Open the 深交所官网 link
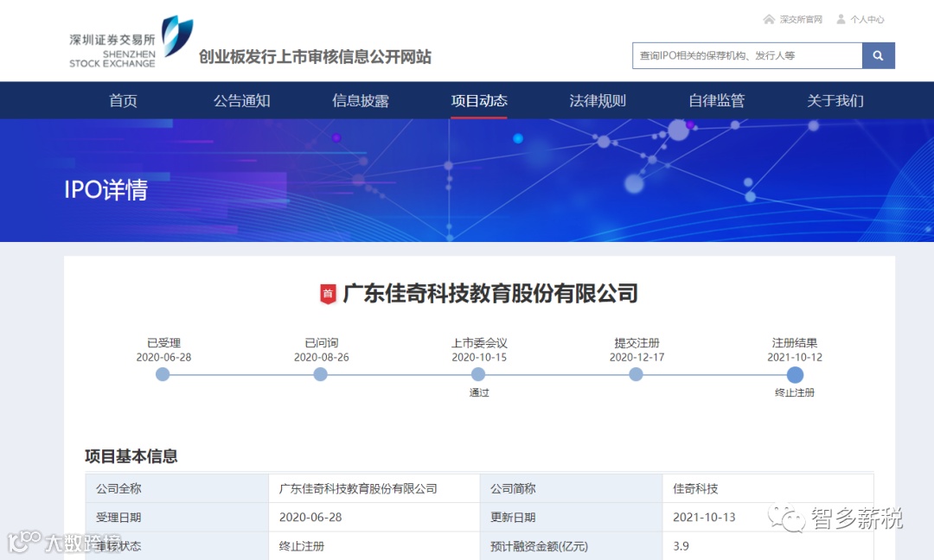Screen dimensions: 934x560 click(801, 20)
